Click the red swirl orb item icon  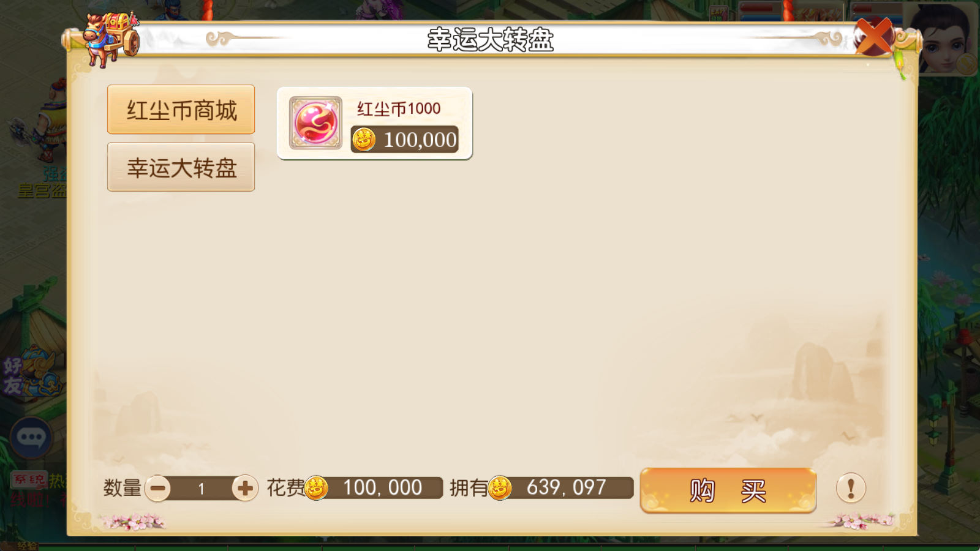[315, 123]
